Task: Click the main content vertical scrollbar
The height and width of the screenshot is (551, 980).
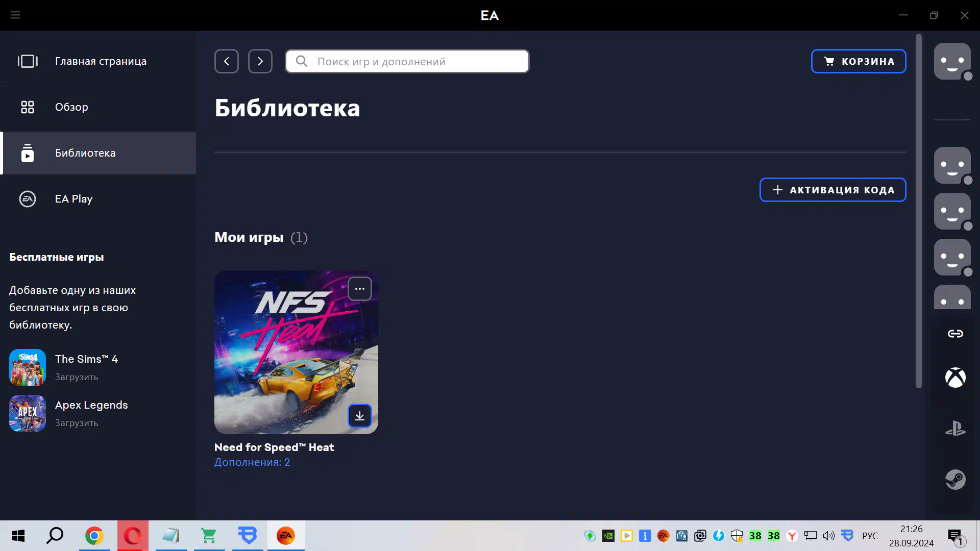Action: (919, 210)
